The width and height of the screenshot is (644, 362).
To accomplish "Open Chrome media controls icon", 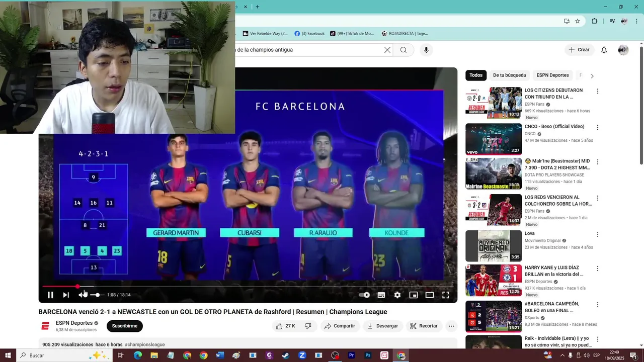I will (x=612, y=21).
